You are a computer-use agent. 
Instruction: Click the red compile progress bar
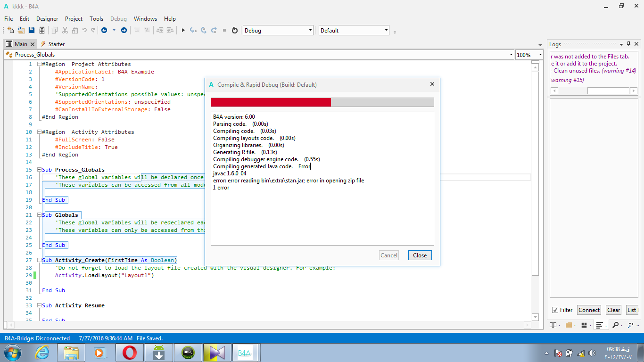coord(271,102)
